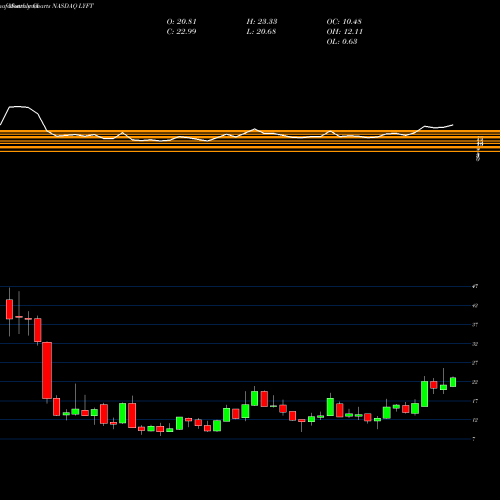
Task: Click the 12 price axis label
Action: [475, 420]
